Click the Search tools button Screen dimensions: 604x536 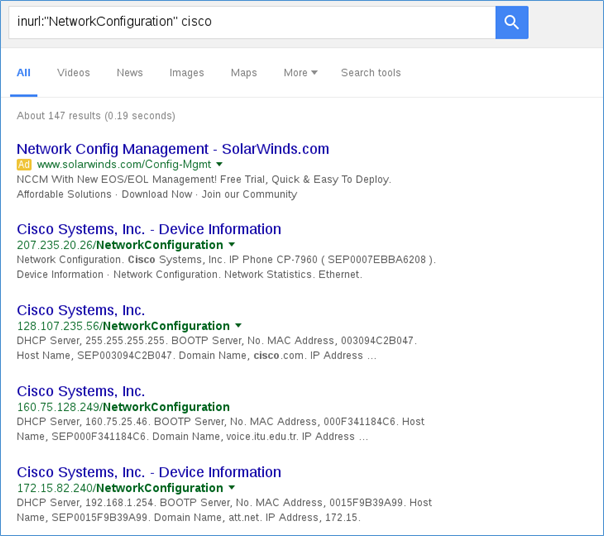pyautogui.click(x=370, y=73)
